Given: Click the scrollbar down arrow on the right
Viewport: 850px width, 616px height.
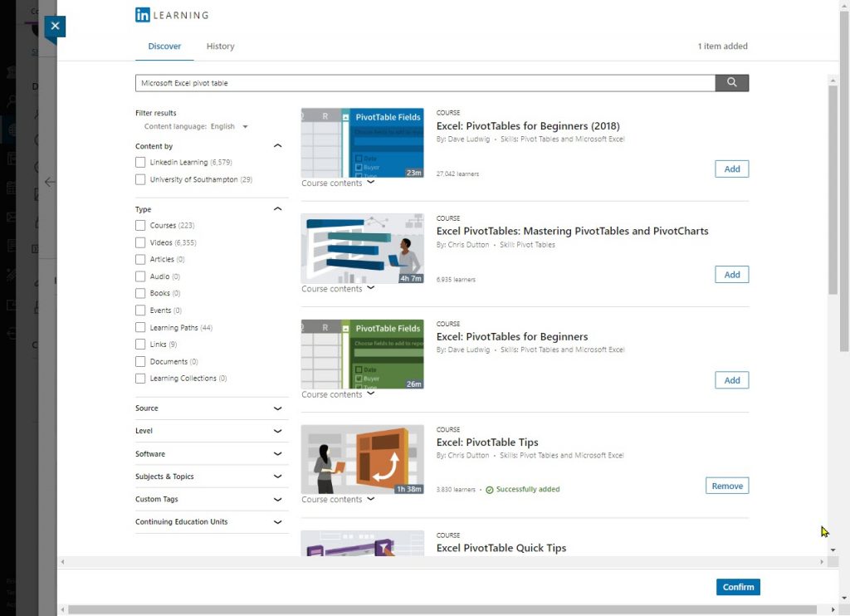Looking at the screenshot, I should 833,549.
